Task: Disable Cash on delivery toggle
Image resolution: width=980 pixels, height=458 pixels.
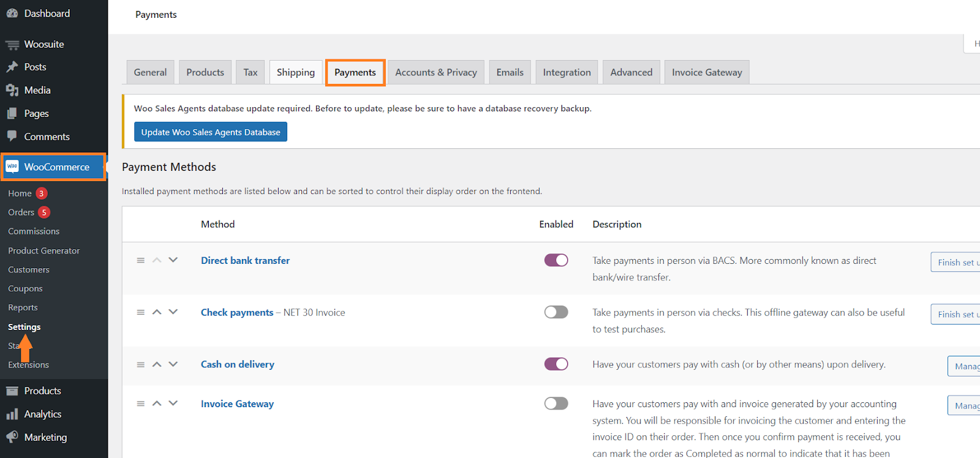Action: (556, 364)
